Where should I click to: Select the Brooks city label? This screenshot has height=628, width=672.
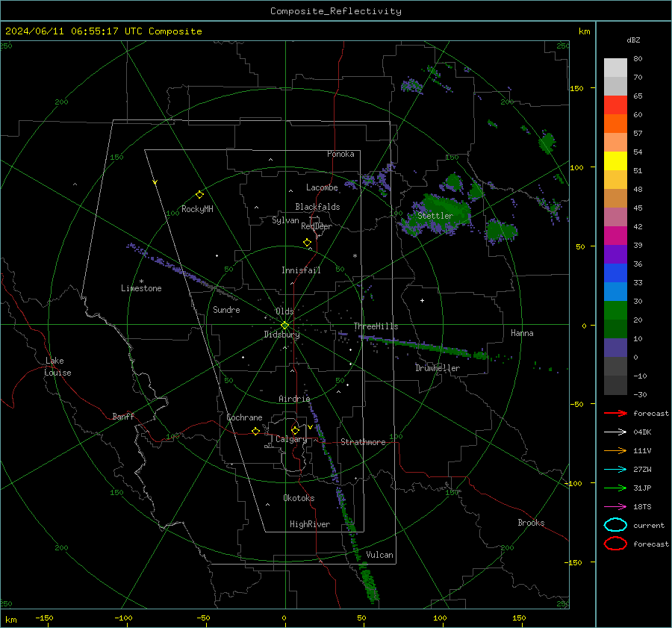point(531,523)
